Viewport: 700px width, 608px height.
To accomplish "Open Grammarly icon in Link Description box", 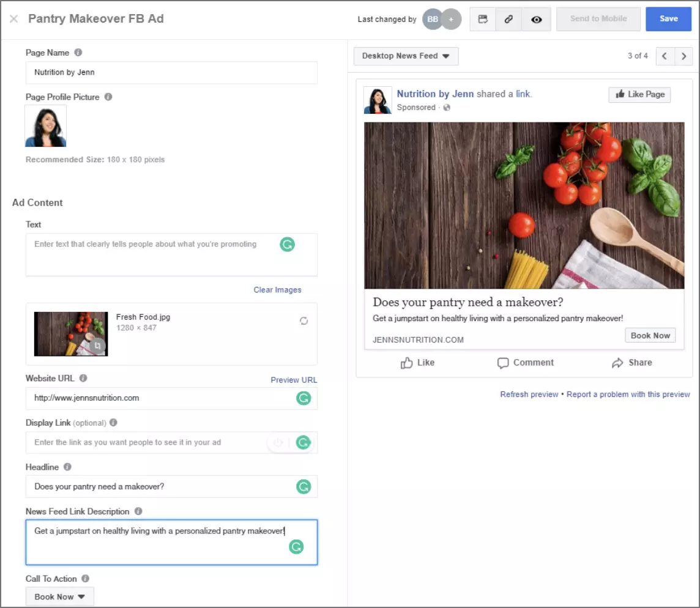I will 296,546.
